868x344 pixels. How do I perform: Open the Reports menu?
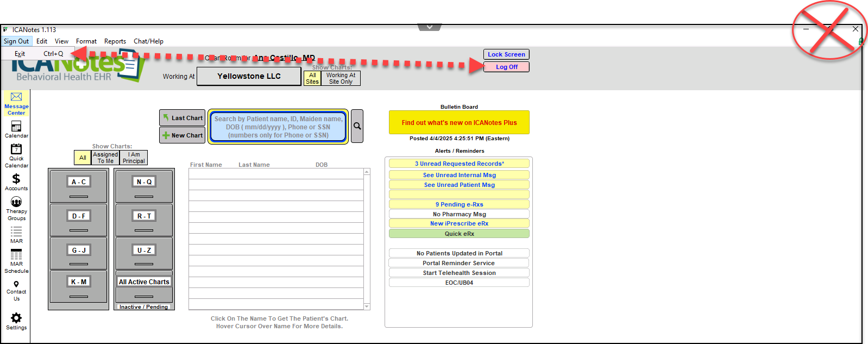click(x=115, y=41)
